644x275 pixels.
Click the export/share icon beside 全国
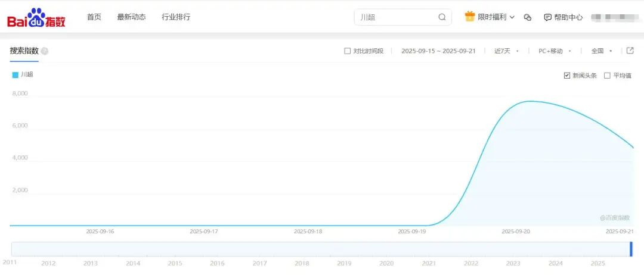pos(630,51)
